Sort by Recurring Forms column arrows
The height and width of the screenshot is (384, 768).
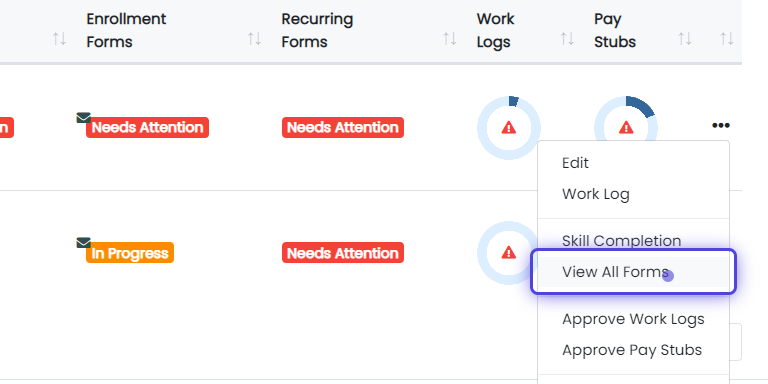click(450, 39)
